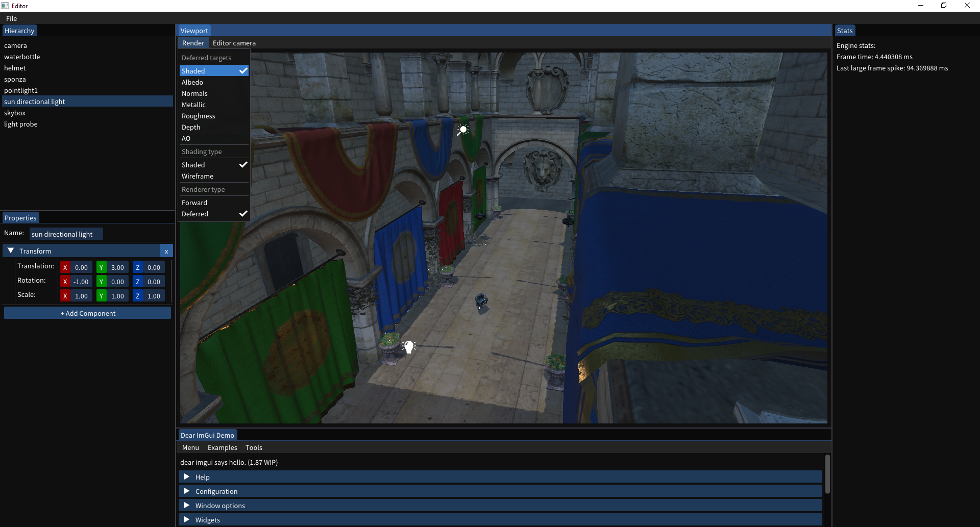980x527 pixels.
Task: Open the File menu
Action: click(x=11, y=18)
